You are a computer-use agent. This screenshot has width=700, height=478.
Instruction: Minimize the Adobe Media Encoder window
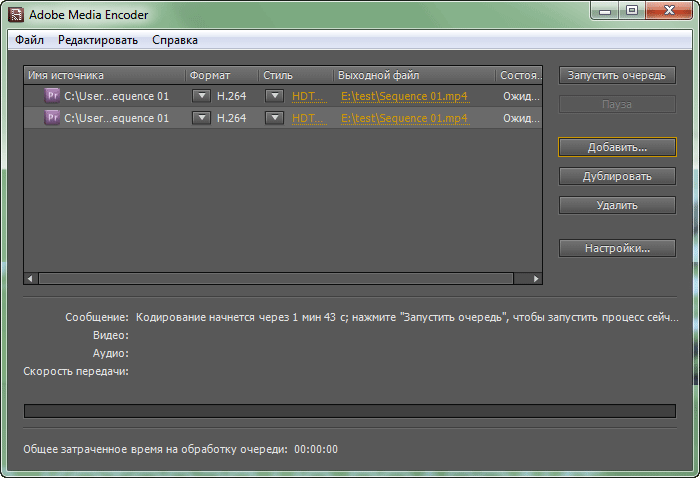(605, 11)
